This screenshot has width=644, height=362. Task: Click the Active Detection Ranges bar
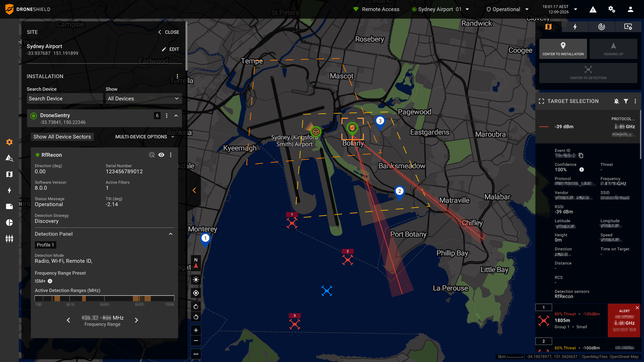pyautogui.click(x=104, y=298)
